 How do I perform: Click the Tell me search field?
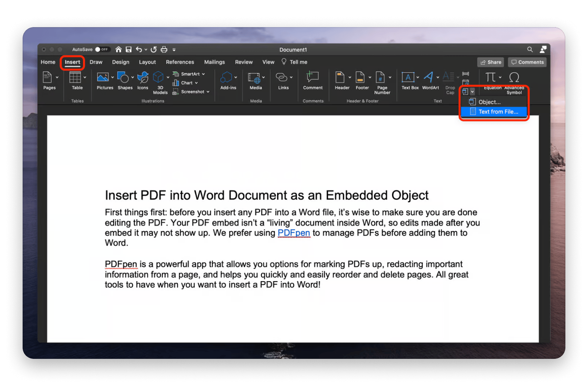click(x=298, y=62)
